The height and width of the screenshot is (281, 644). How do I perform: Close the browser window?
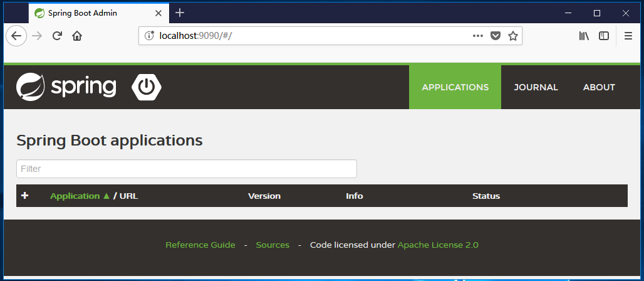625,13
